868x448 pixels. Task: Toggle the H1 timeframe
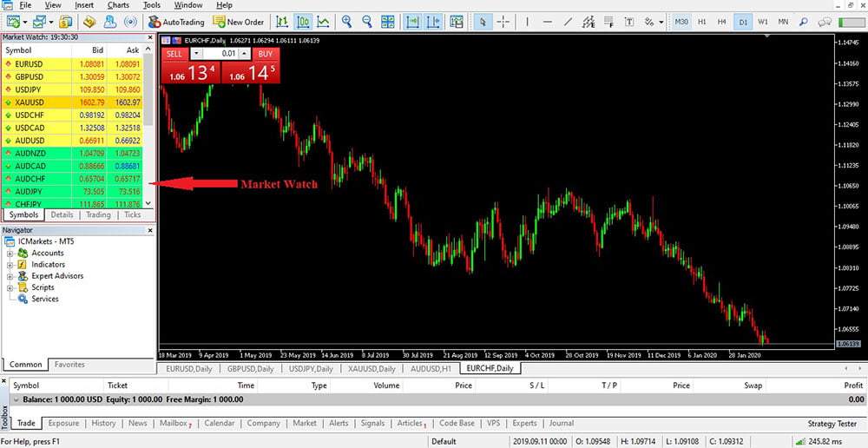(702, 23)
